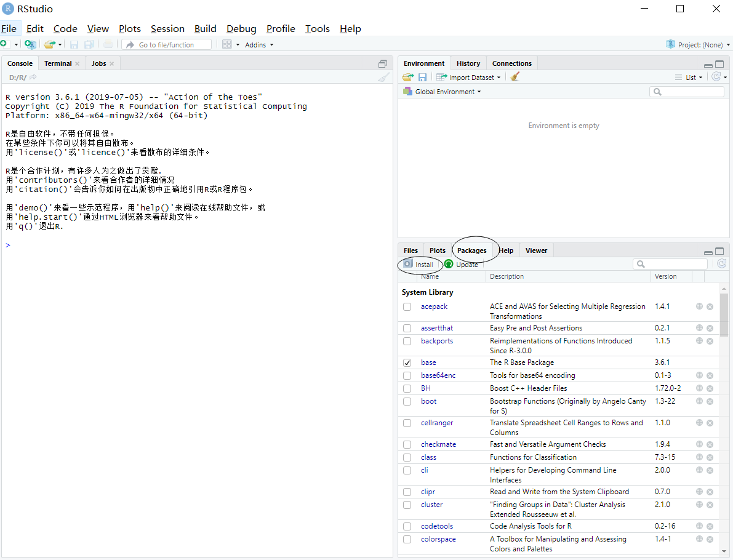This screenshot has width=733, height=560.
Task: Enable the backports package
Action: [407, 342]
